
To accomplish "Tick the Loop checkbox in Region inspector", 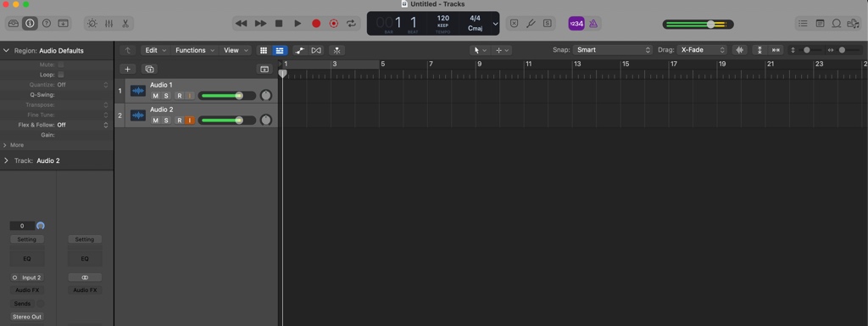I will 61,75.
